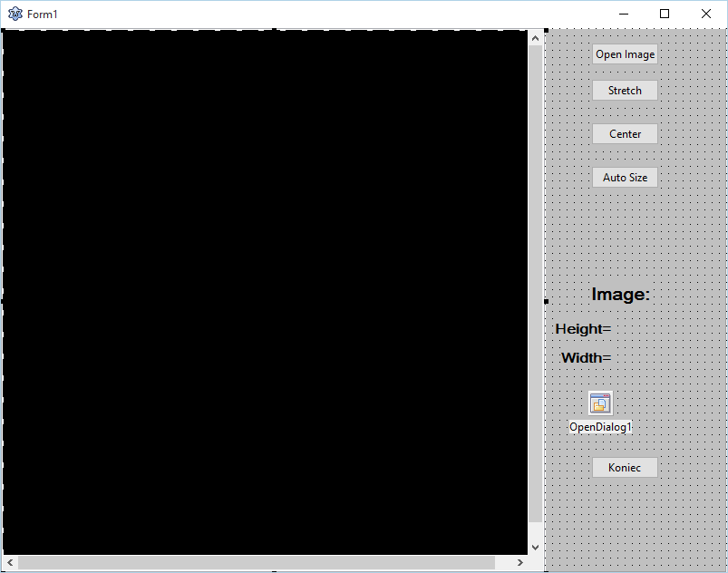The height and width of the screenshot is (573, 728).
Task: Click the Koniec button
Action: click(625, 467)
